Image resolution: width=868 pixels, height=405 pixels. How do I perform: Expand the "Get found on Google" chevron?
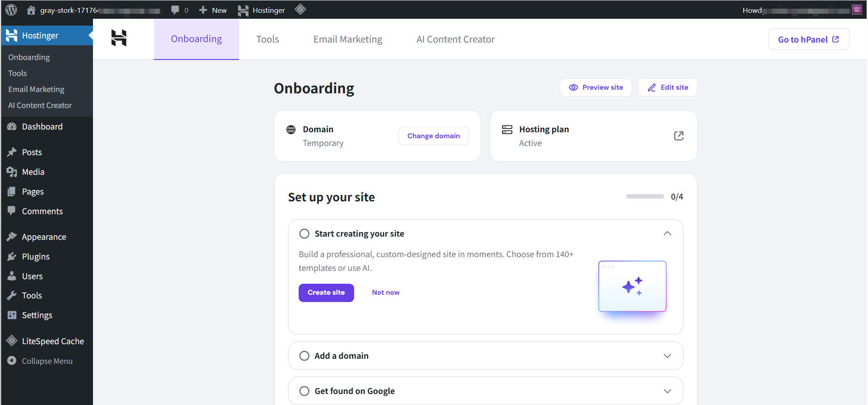point(667,391)
